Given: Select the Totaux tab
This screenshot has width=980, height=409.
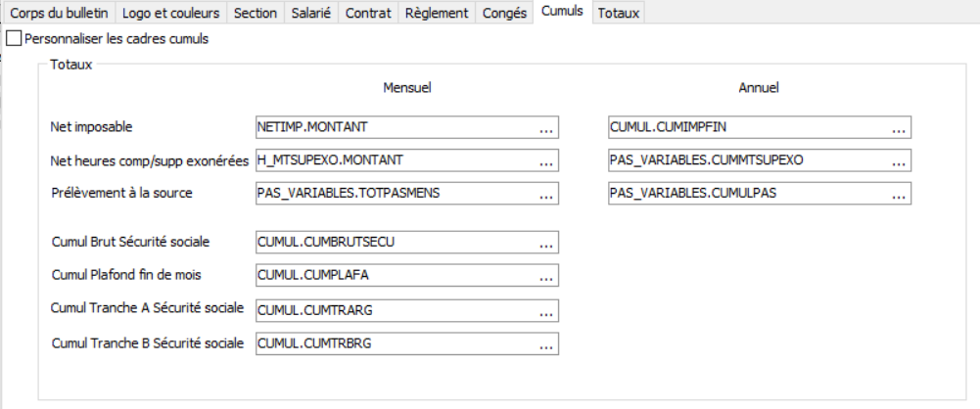Looking at the screenshot, I should click(619, 13).
